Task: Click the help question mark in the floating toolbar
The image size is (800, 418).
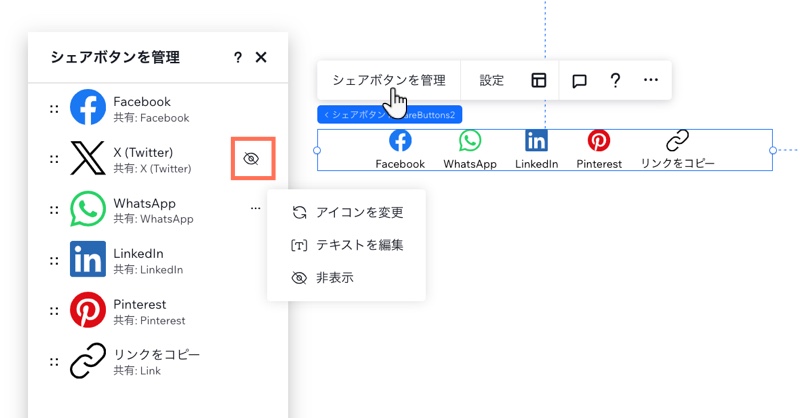Action: click(615, 80)
